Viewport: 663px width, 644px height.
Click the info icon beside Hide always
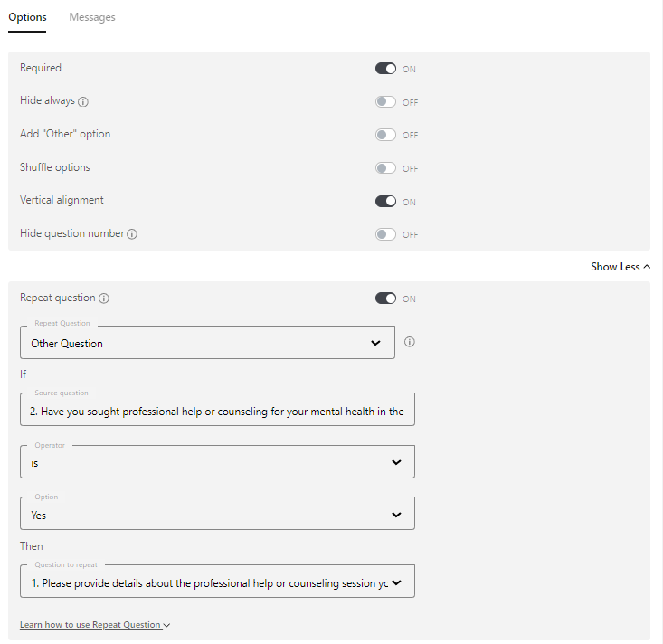pyautogui.click(x=83, y=102)
